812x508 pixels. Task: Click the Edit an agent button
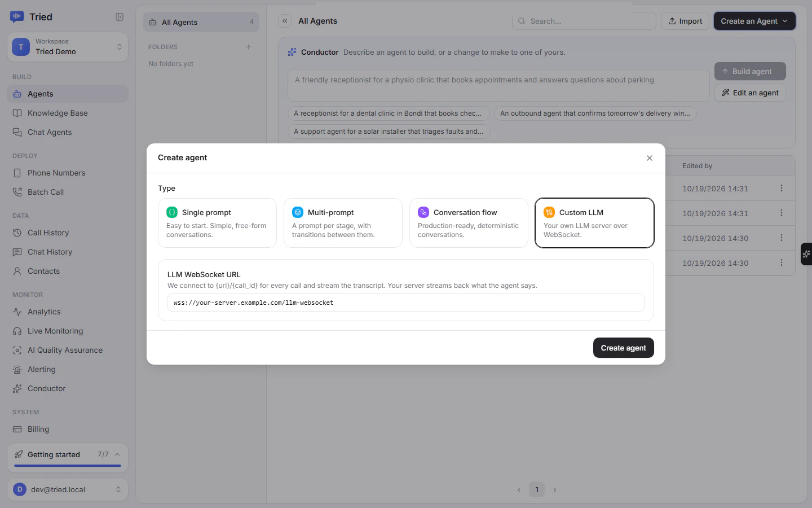(750, 93)
